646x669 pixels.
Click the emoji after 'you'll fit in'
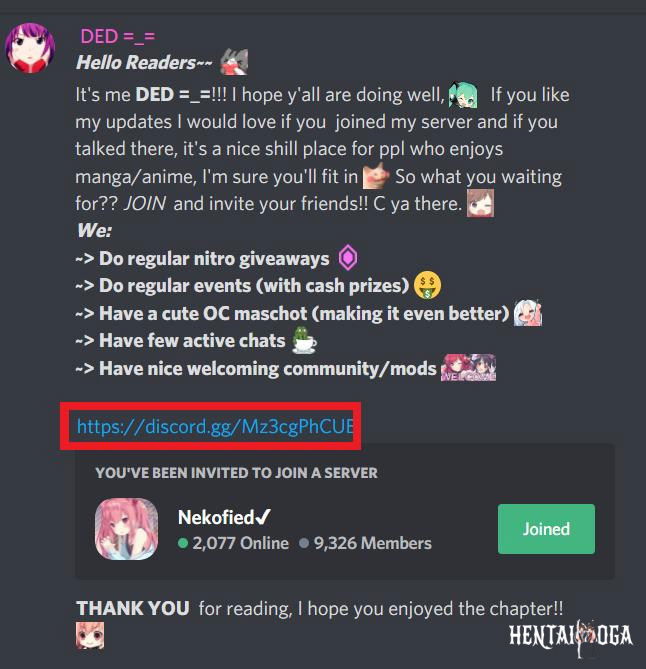[375, 176]
